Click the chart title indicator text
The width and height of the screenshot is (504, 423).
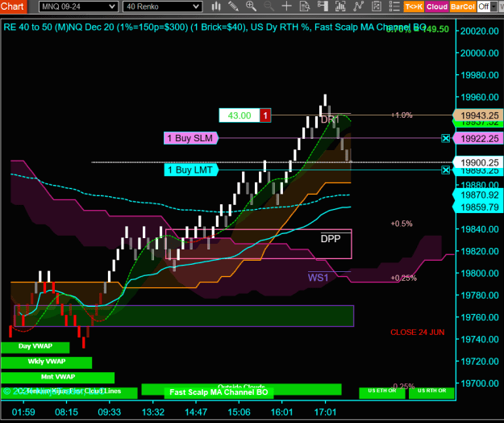[x=215, y=27]
